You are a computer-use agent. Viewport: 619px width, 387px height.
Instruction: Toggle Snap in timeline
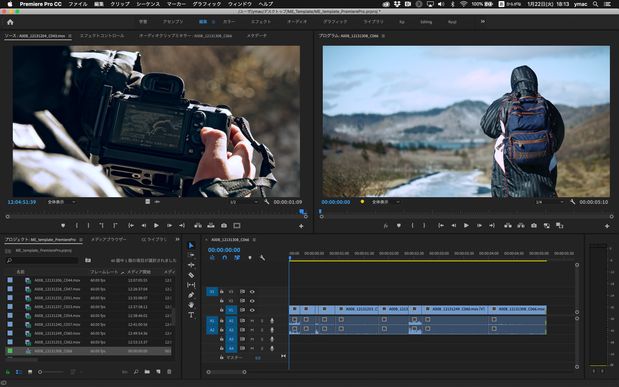point(225,258)
